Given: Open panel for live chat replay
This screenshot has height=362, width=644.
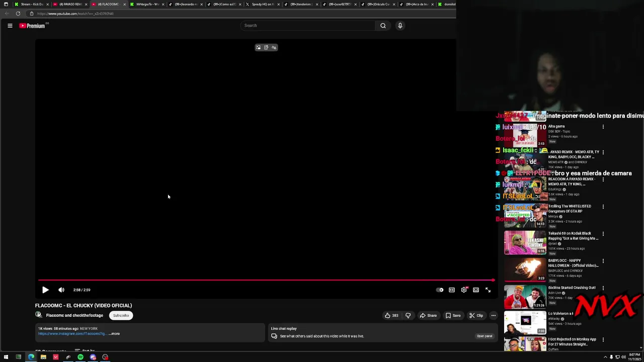Looking at the screenshot, I should pyautogui.click(x=485, y=336).
